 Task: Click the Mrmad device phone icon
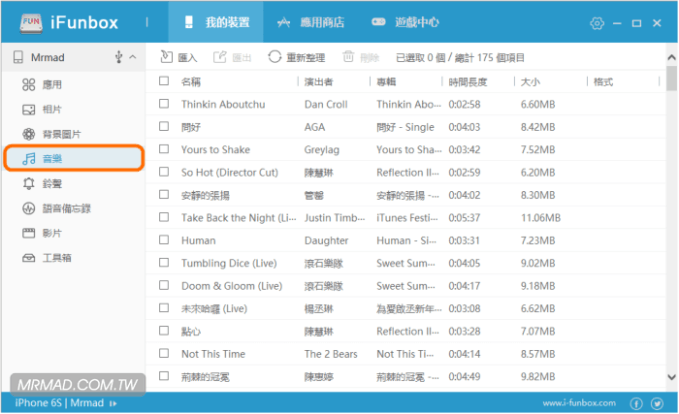pos(18,57)
